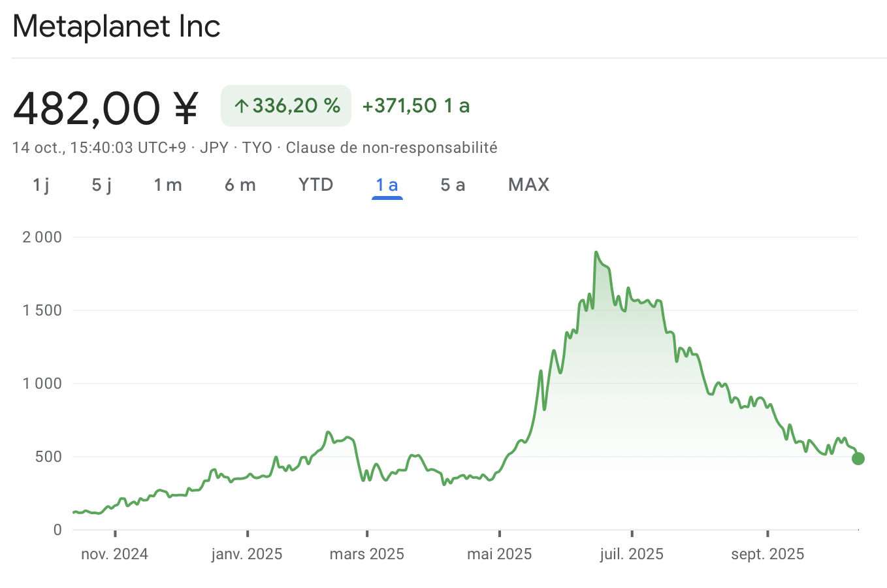
Task: Click the green endpoint dot on the chart
Action: point(858,459)
